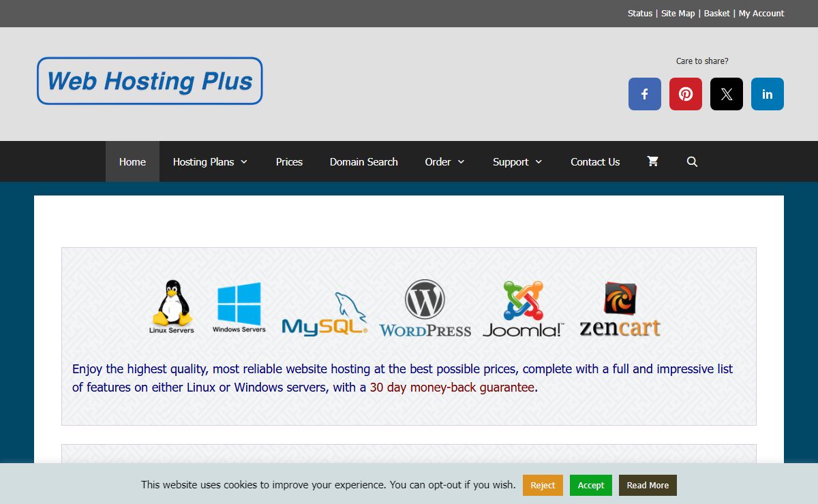Read More about cookie policy
The width and height of the screenshot is (818, 504).
[x=648, y=485]
